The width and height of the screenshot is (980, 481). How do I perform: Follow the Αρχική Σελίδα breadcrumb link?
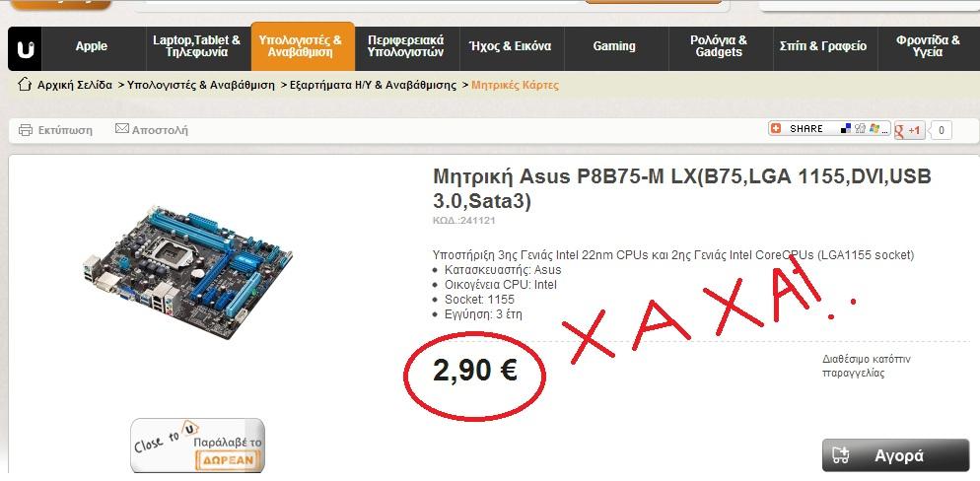75,85
